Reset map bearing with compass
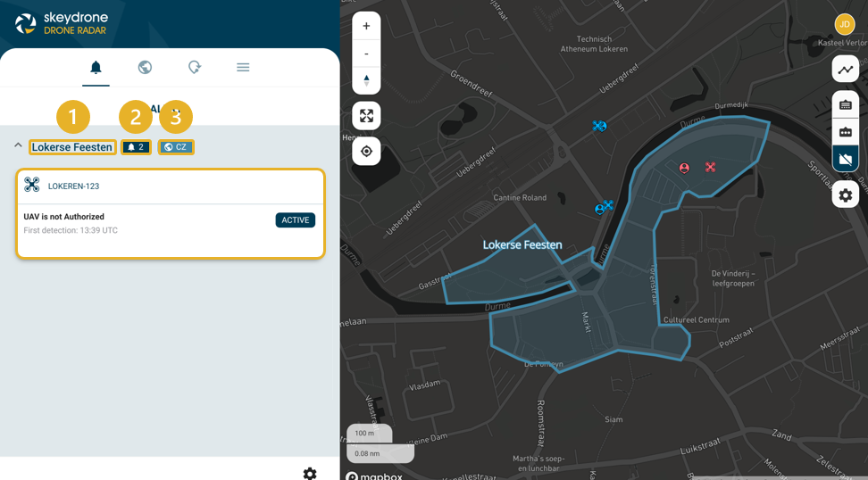Image resolution: width=868 pixels, height=480 pixels. click(x=366, y=80)
